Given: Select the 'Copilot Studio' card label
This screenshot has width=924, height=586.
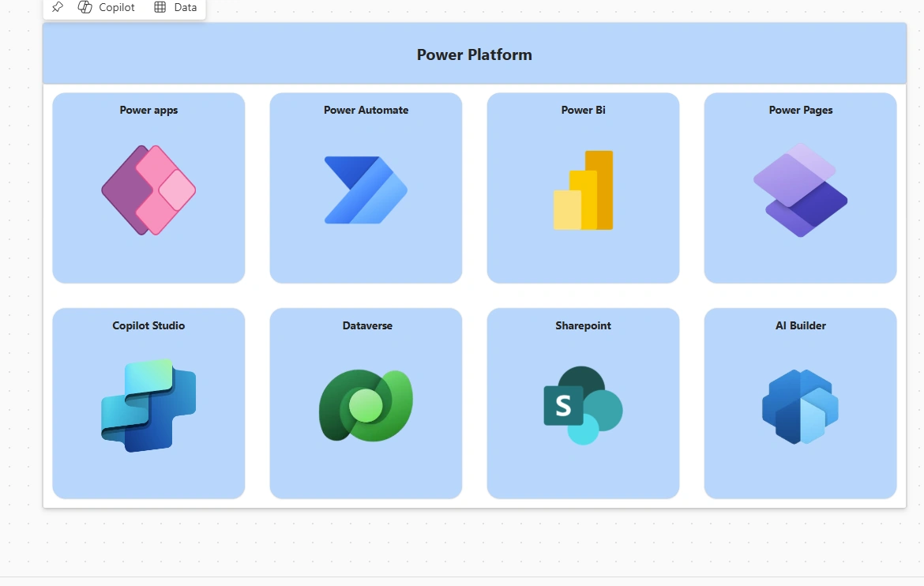Looking at the screenshot, I should [148, 325].
